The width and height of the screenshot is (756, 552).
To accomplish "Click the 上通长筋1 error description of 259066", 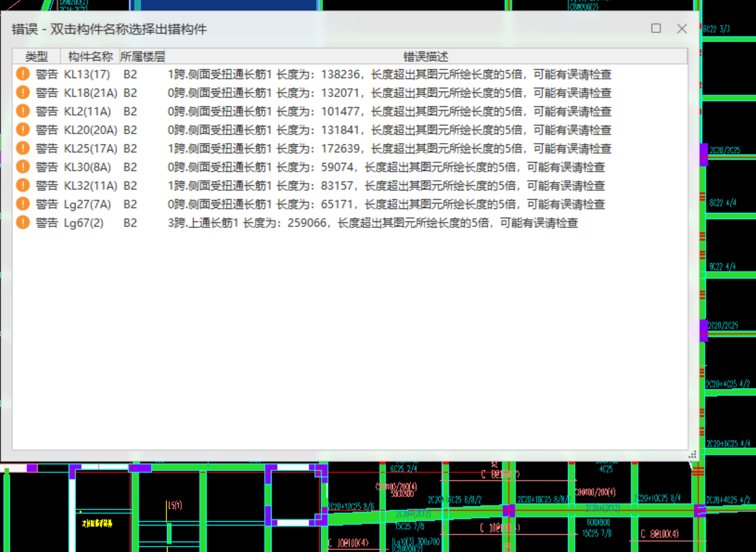I will coord(373,223).
